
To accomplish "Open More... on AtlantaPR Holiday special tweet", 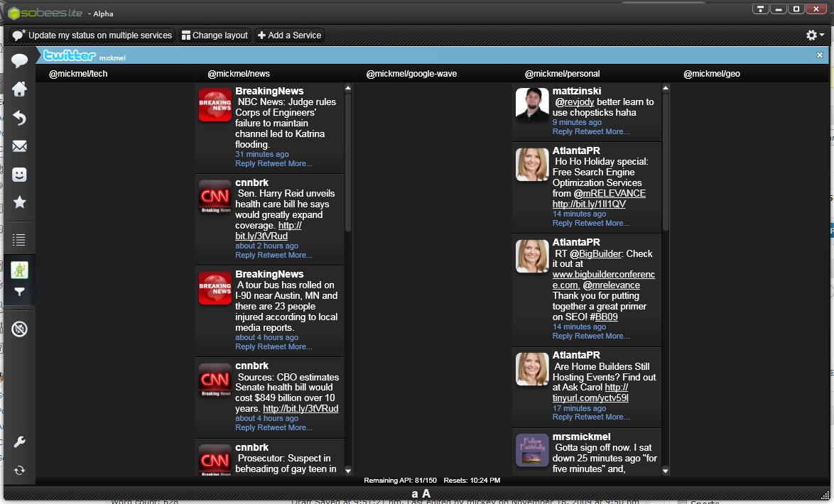I will point(617,224).
